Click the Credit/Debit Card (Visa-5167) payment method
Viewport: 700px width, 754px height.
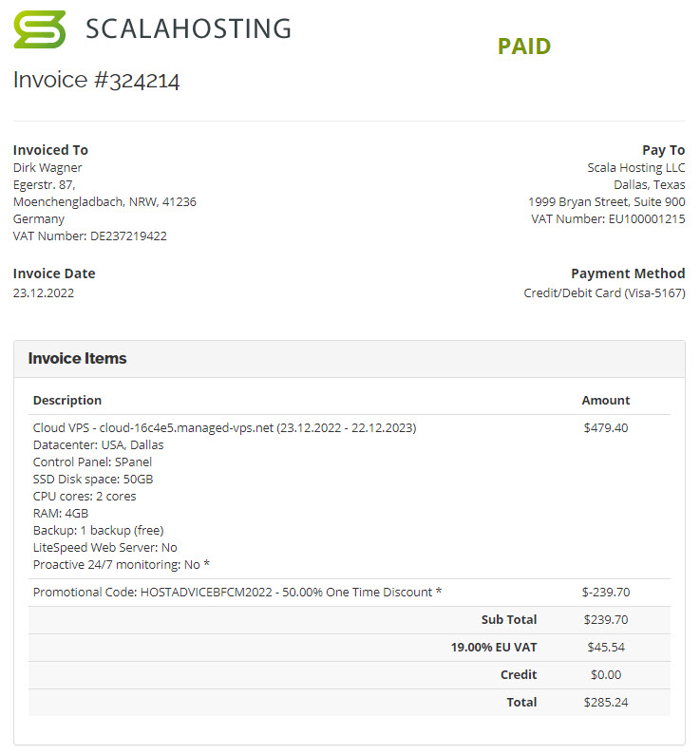604,293
